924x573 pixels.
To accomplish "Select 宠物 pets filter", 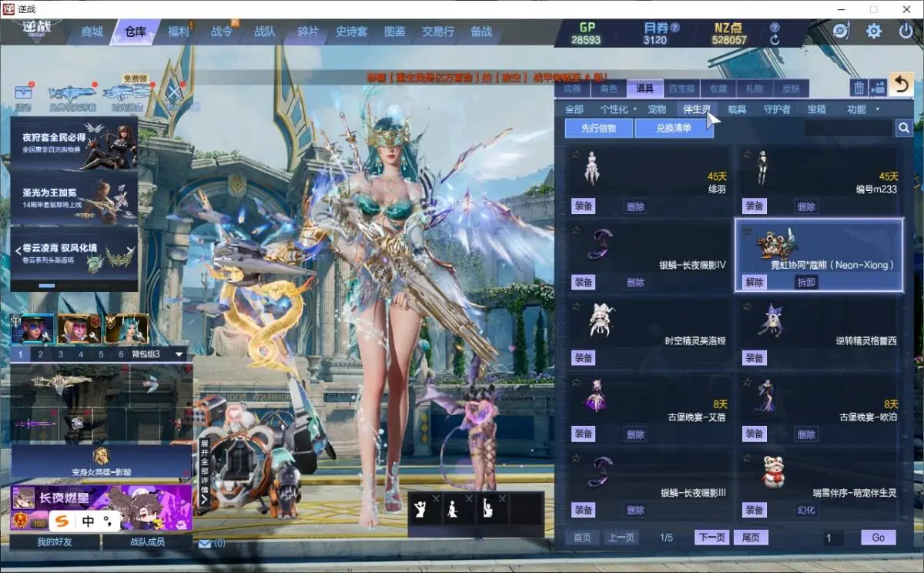I will coord(657,109).
